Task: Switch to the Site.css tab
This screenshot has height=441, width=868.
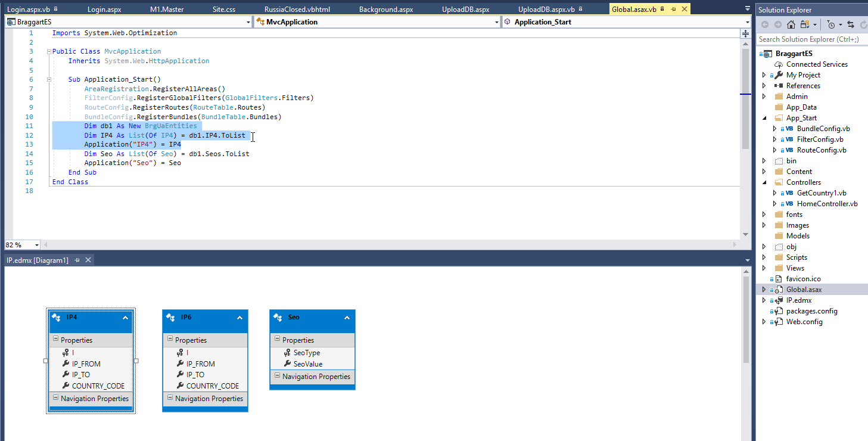Action: pyautogui.click(x=224, y=10)
